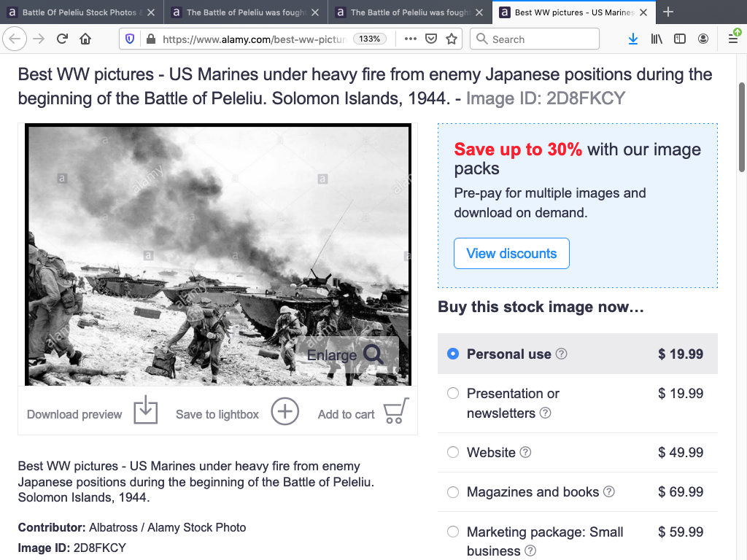Click the View discounts button
Image resolution: width=747 pixels, height=560 pixels.
point(511,254)
